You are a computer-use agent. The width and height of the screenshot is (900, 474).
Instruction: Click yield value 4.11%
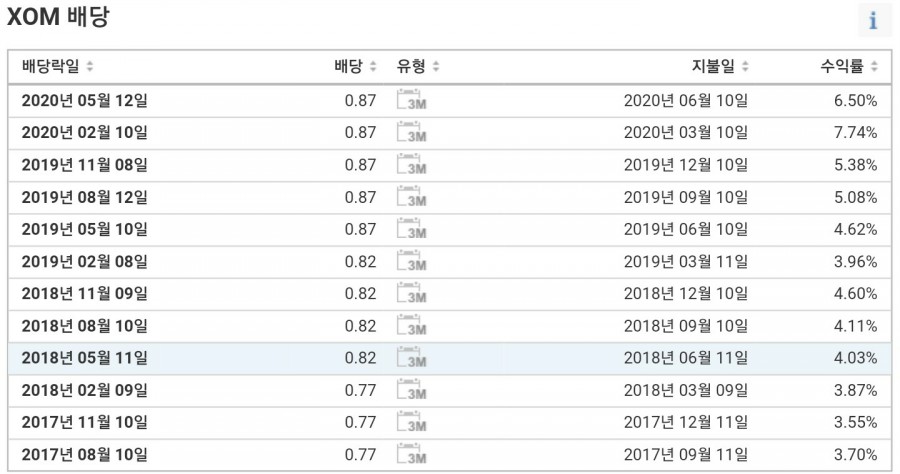(x=855, y=325)
